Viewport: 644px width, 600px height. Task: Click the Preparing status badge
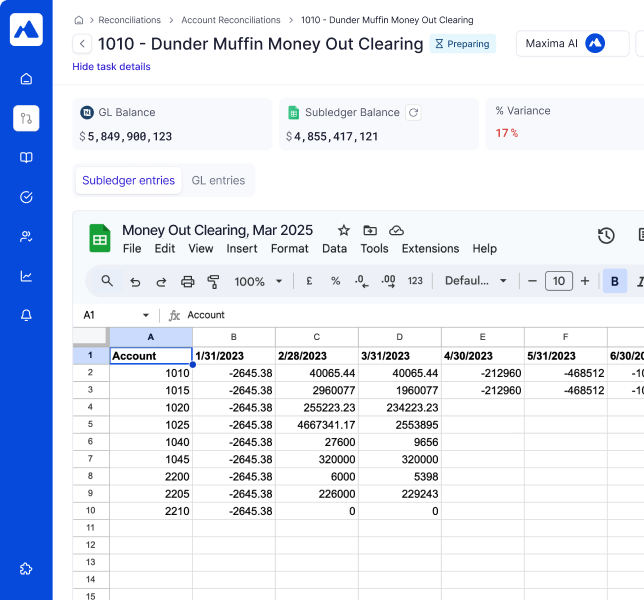click(x=462, y=44)
